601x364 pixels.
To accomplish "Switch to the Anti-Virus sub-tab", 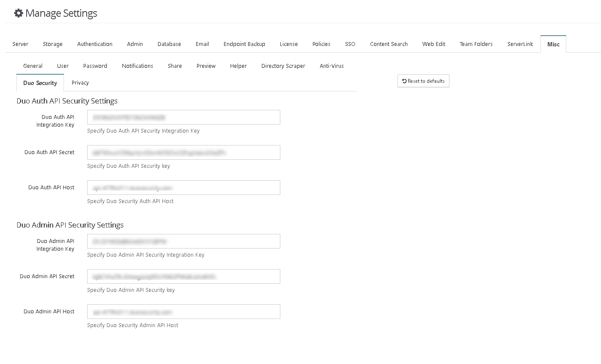I will coord(332,66).
